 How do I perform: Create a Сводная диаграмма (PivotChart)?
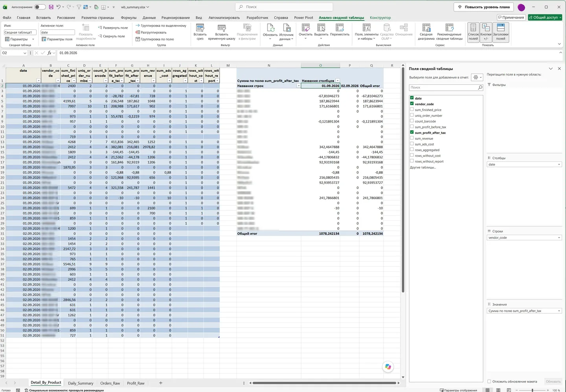426,32
